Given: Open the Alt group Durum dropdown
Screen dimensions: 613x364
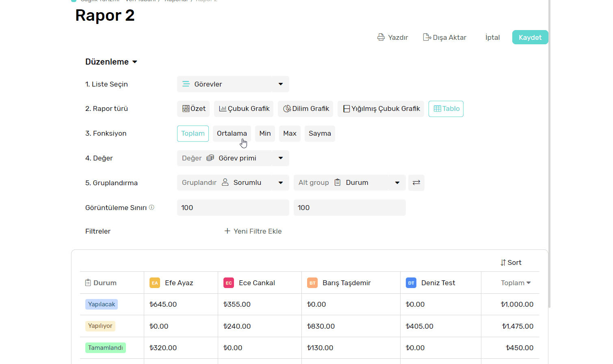Looking at the screenshot, I should [x=397, y=183].
